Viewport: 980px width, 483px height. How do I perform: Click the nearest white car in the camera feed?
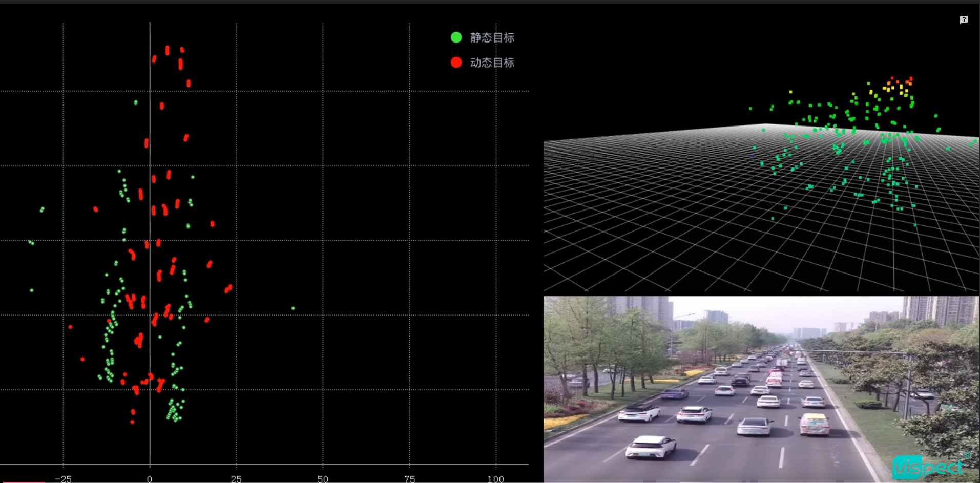(651, 447)
